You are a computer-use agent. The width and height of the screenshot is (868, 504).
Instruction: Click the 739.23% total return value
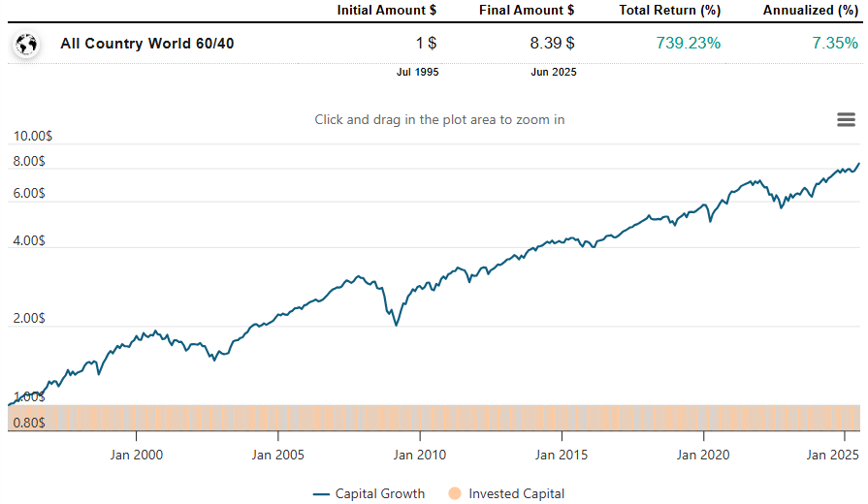click(686, 44)
